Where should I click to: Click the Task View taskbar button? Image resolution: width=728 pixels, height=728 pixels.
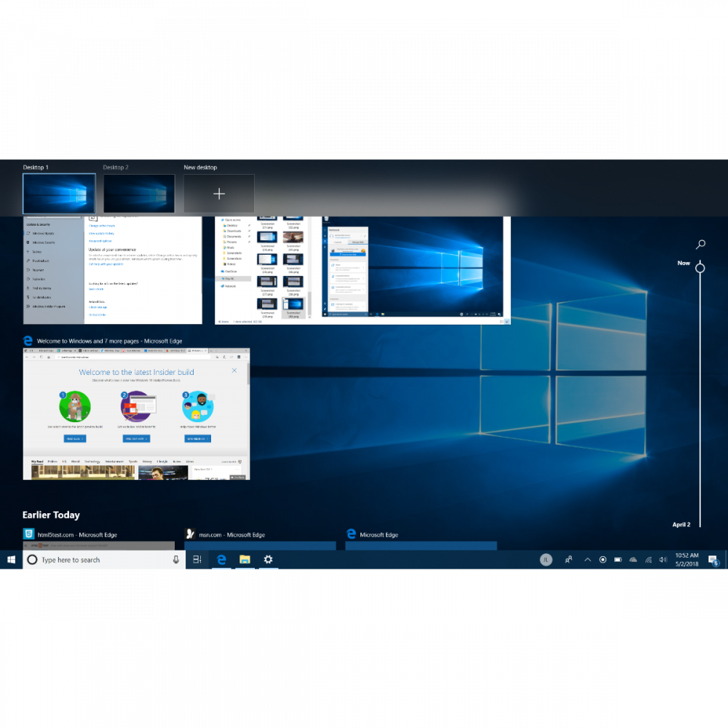[197, 560]
